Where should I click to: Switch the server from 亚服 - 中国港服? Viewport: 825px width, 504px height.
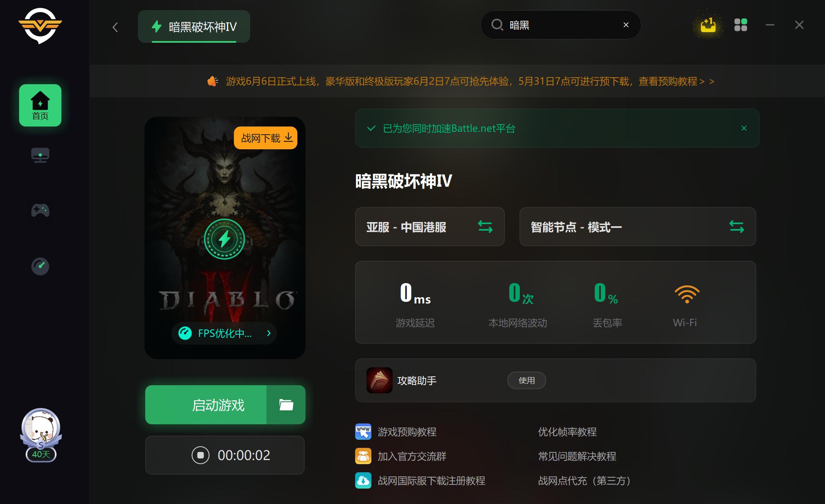(x=485, y=227)
